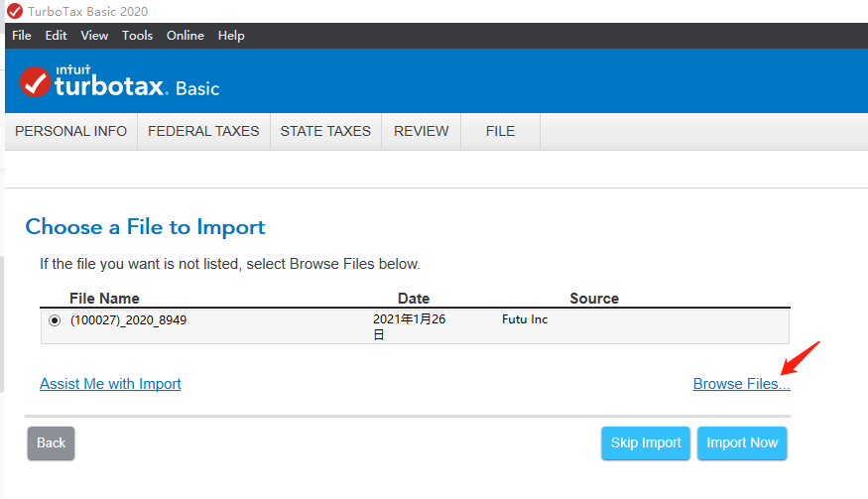
Task: Switch to the PERSONAL INFO tab
Action: [x=70, y=131]
